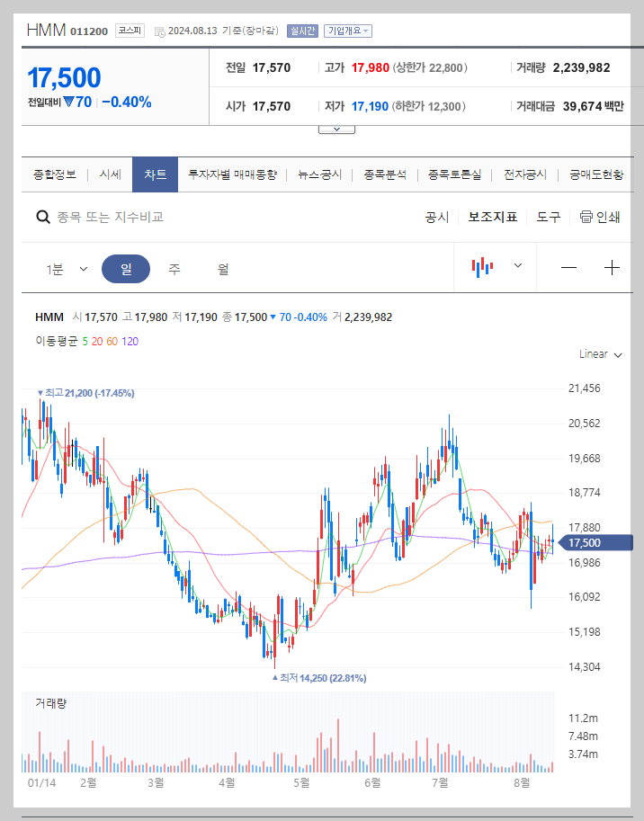
Task: Select the candlestick chart style icon
Action: [484, 266]
